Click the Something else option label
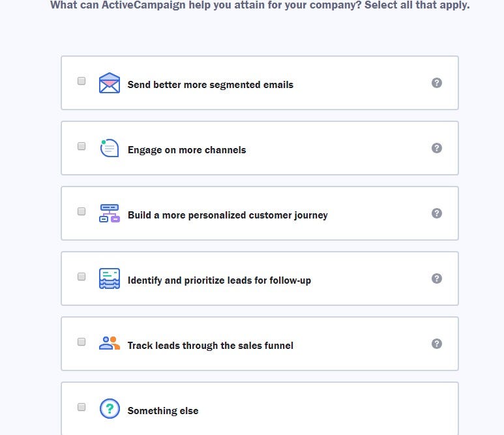This screenshot has height=435, width=504. point(163,411)
